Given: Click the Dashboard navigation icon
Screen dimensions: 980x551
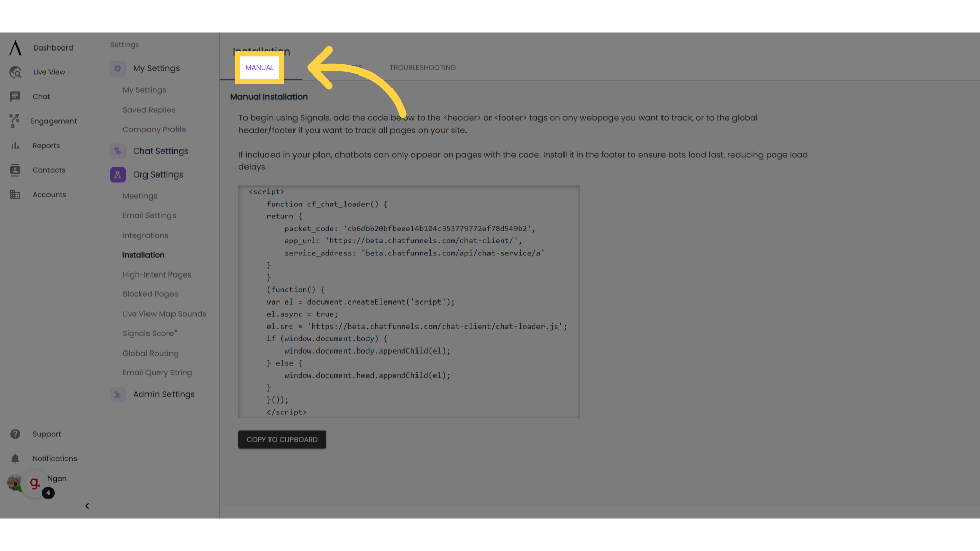Looking at the screenshot, I should tap(15, 48).
